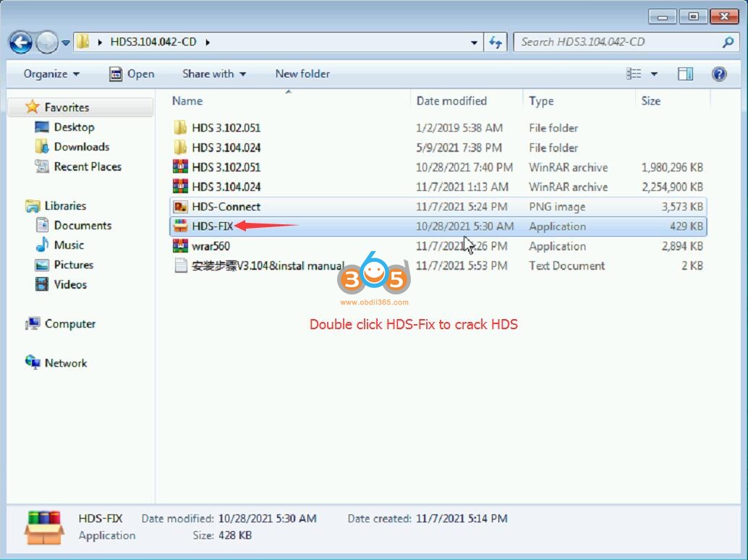The height and width of the screenshot is (560, 748).
Task: Click the large HDS-FIX icon in details pane
Action: (x=44, y=527)
